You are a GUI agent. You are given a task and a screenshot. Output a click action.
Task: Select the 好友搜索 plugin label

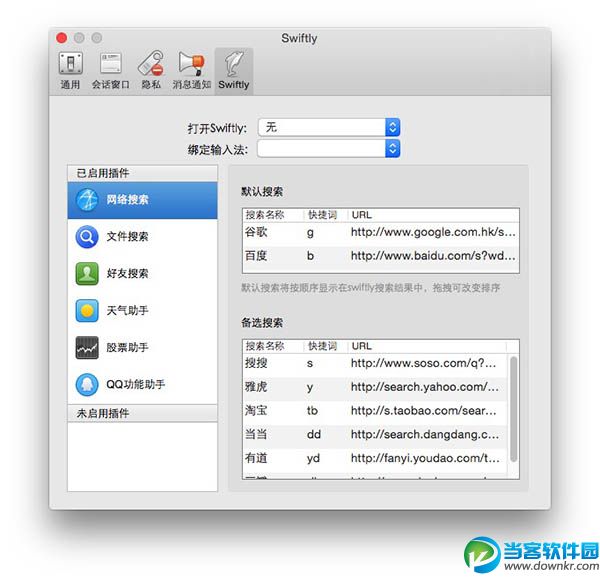[x=127, y=274]
